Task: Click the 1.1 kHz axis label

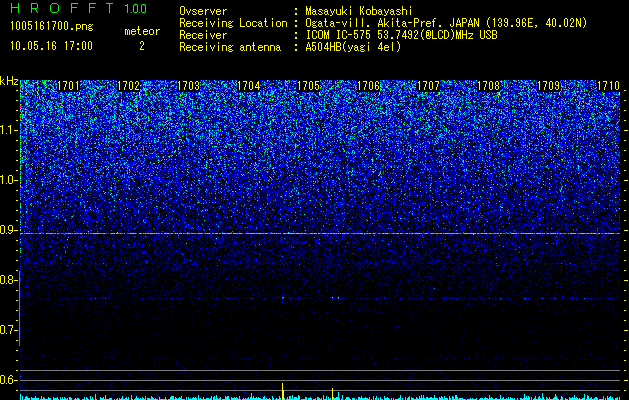Action: (8, 130)
